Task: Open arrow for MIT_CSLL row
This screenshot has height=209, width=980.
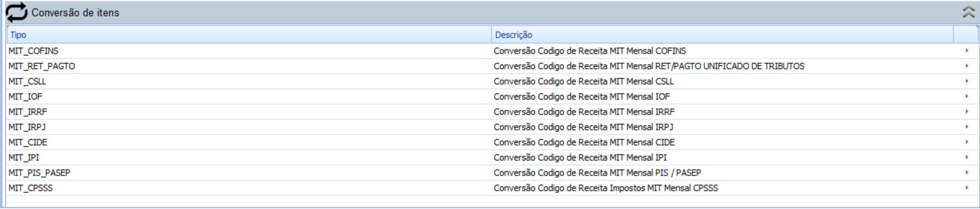Action: 966,81
